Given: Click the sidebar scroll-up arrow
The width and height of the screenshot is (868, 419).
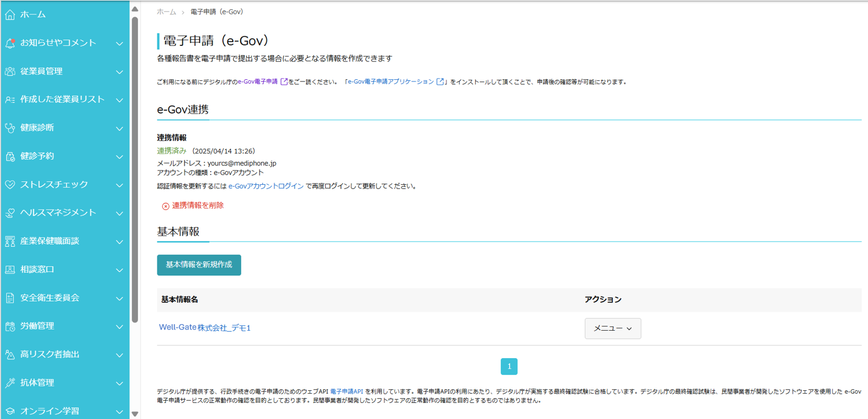Looking at the screenshot, I should point(135,9).
